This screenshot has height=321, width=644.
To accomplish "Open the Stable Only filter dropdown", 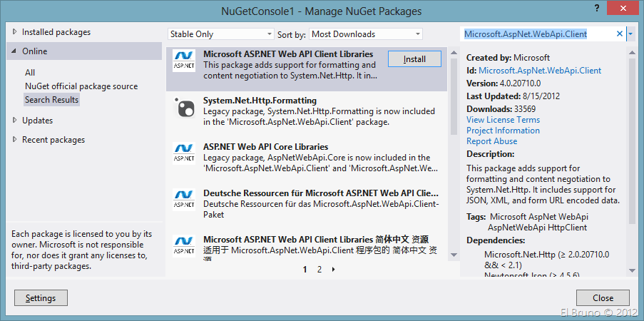I will 220,34.
